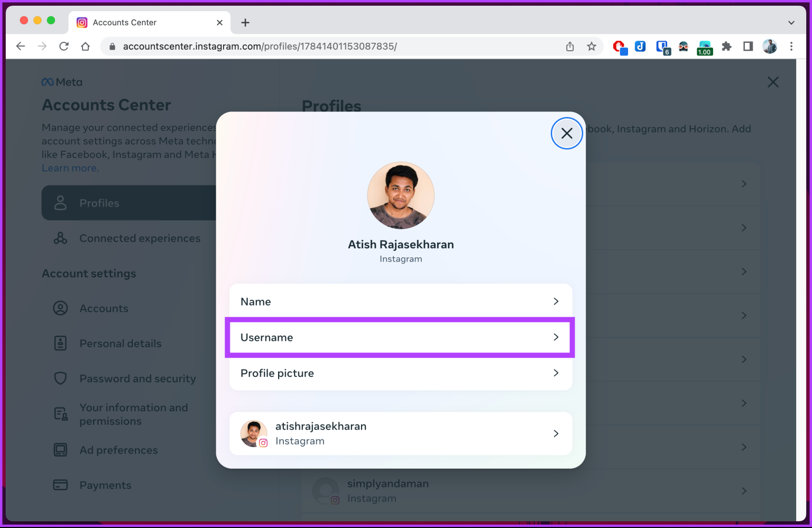This screenshot has height=528, width=812.
Task: Select the highlighted Username option
Action: tap(400, 337)
